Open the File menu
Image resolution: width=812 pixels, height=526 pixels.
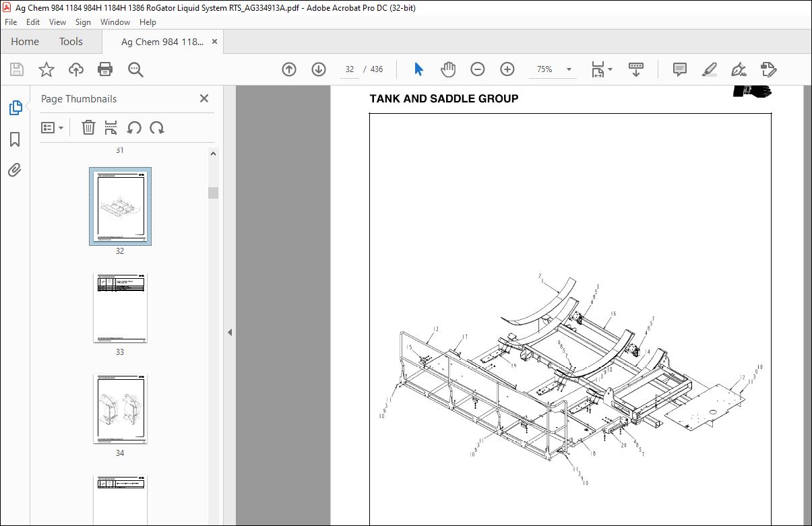[x=11, y=22]
